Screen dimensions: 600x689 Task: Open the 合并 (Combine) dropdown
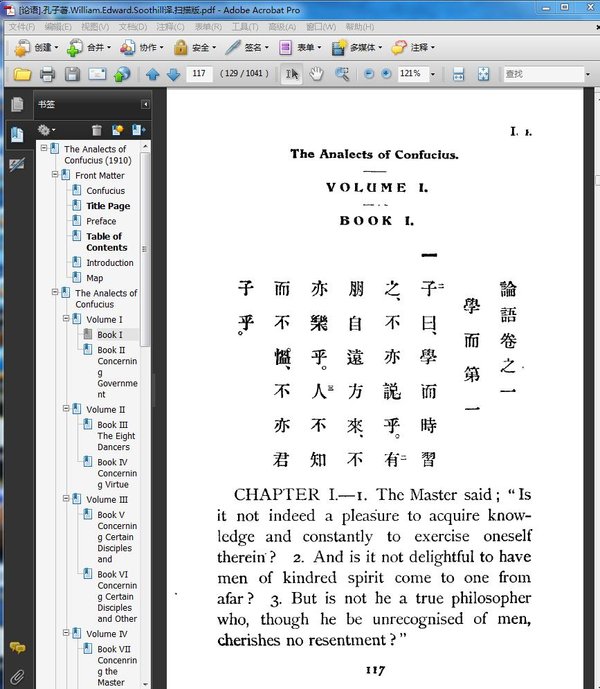[88, 47]
